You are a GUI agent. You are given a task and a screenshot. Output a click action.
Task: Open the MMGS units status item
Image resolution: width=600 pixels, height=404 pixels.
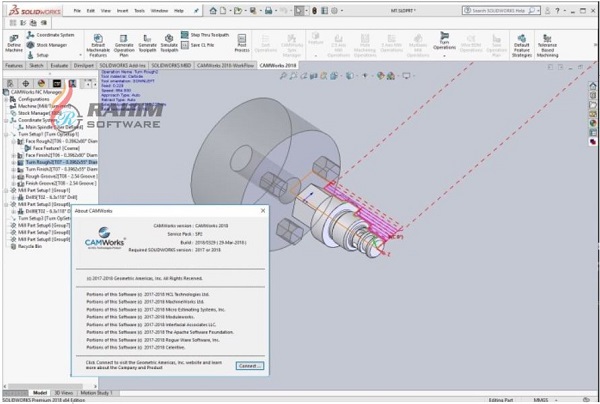click(x=541, y=400)
